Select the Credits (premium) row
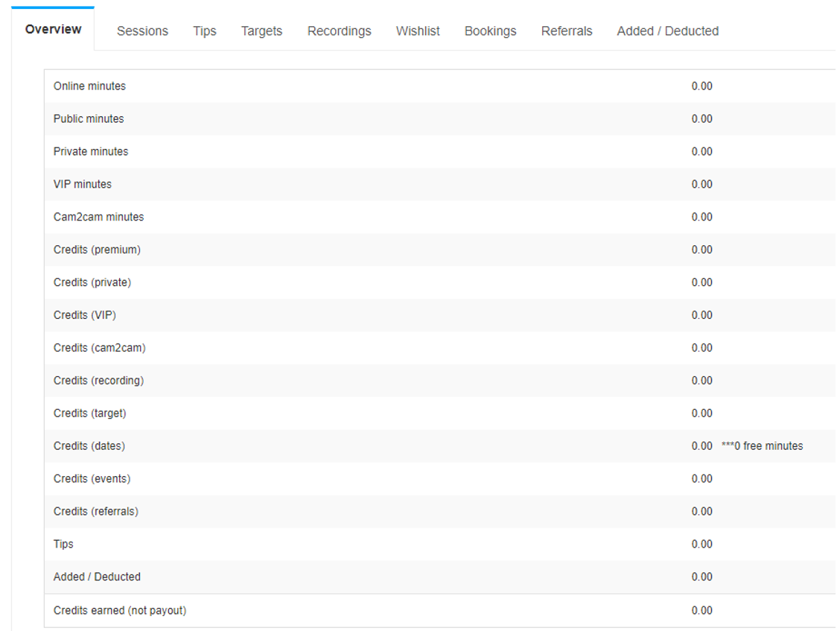This screenshot has height=631, width=840. 439,250
